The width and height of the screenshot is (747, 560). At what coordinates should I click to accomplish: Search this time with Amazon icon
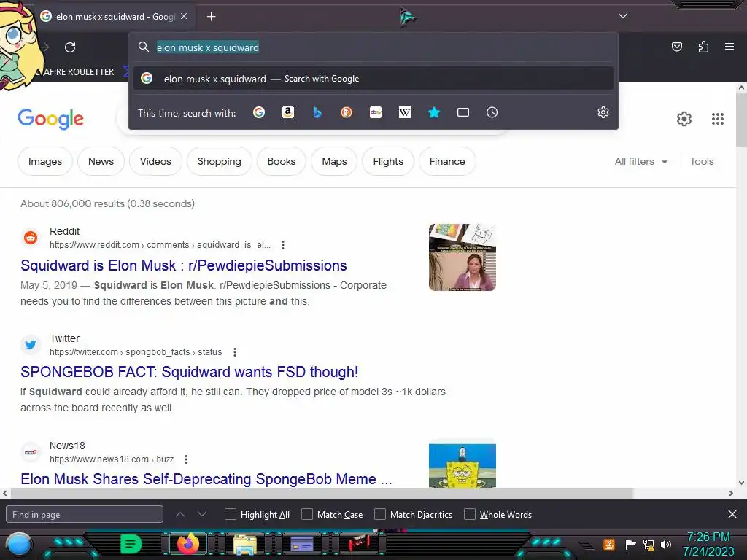[287, 112]
